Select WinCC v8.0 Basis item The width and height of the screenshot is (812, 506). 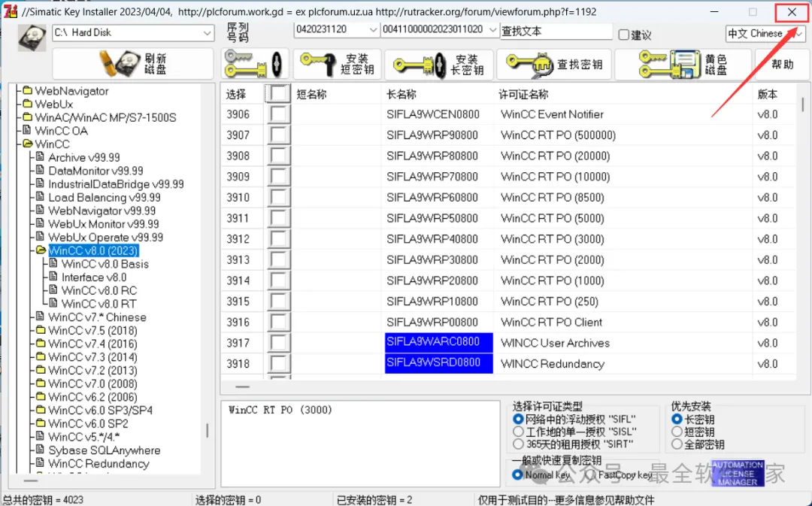[x=105, y=264]
